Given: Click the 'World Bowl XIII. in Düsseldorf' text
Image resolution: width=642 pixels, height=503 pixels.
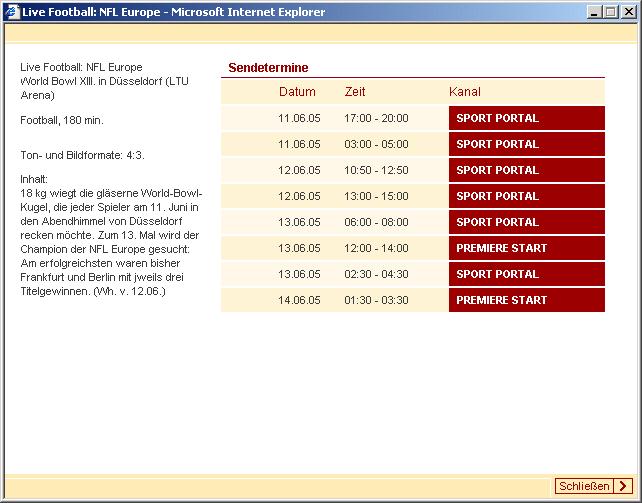Looking at the screenshot, I should point(93,81).
